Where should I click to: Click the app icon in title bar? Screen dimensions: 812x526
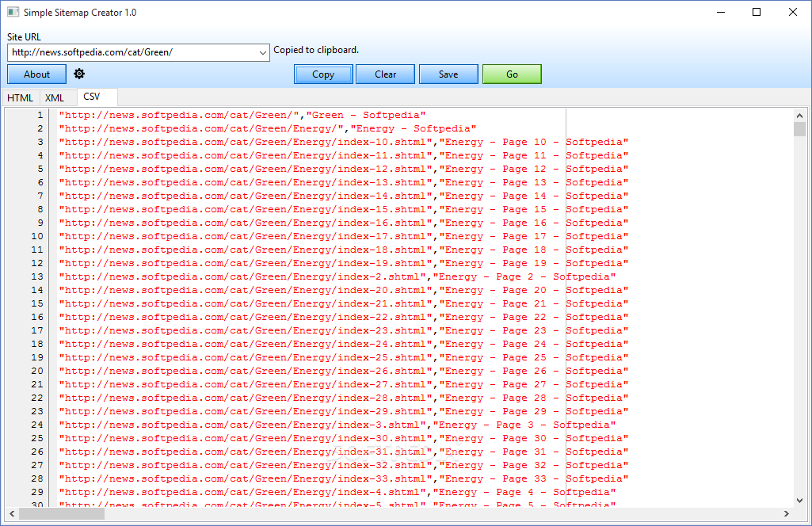[13, 12]
